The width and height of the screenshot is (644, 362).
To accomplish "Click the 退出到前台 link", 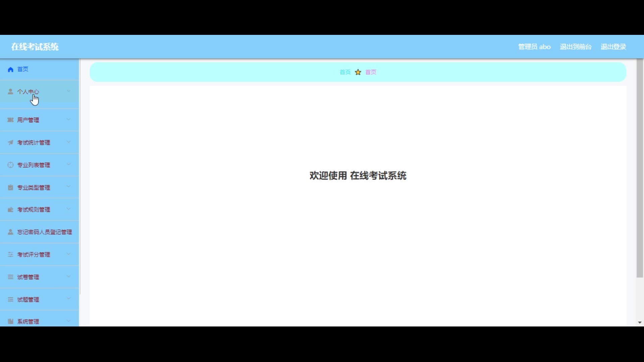I will 576,47.
